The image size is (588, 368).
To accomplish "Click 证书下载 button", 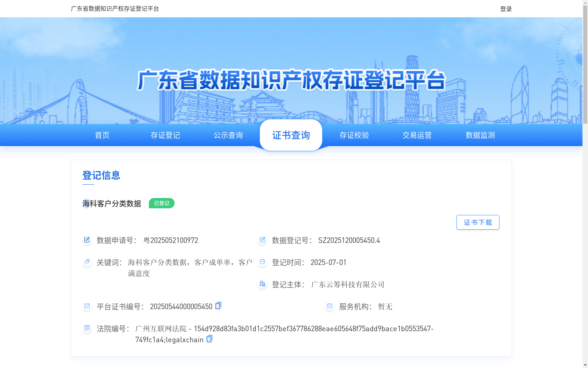I will (x=478, y=222).
